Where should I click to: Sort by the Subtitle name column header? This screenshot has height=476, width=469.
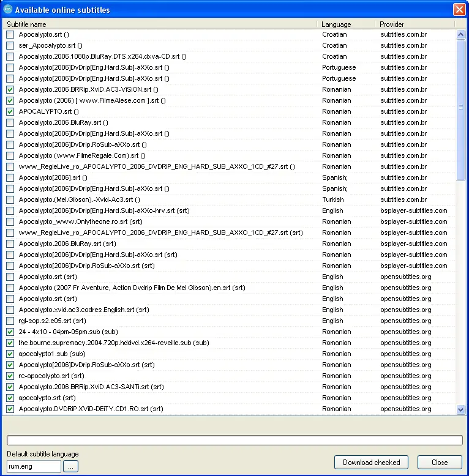(x=160, y=24)
